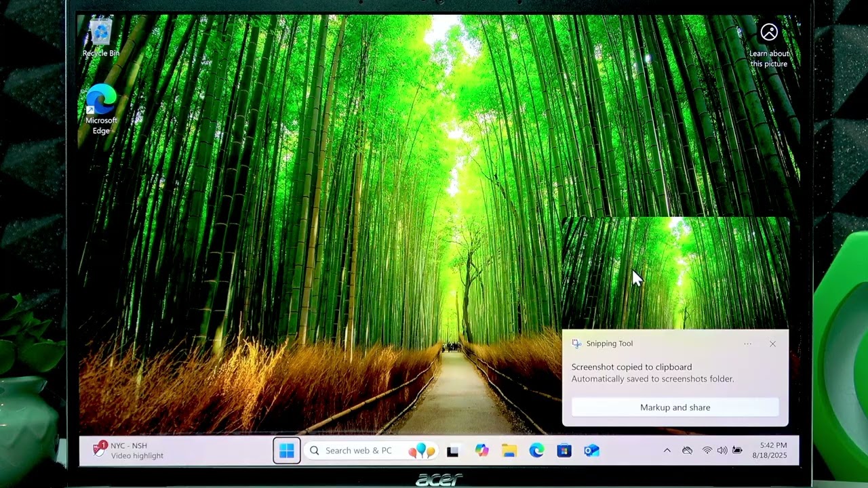
Task: Open the NYC - NSH widget
Action: [129, 451]
